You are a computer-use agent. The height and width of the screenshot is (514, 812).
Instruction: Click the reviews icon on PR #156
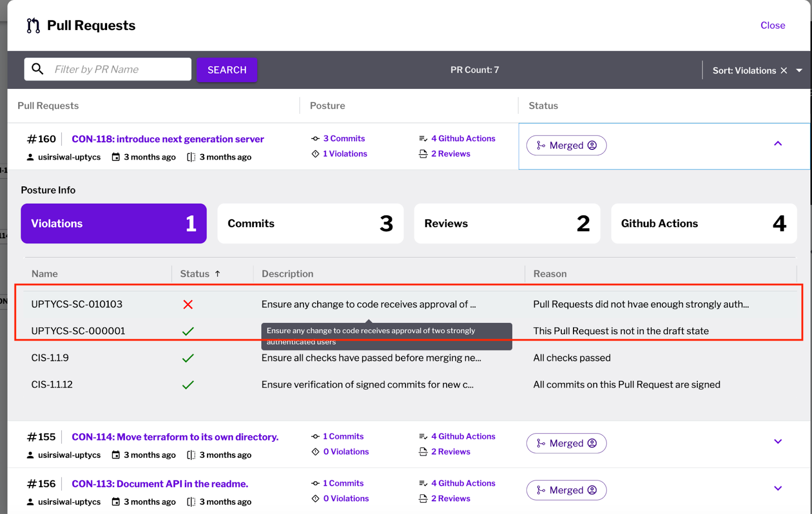point(423,499)
